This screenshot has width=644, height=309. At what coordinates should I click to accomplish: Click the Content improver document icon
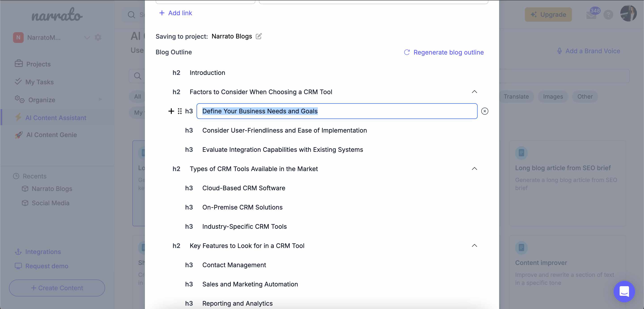pyautogui.click(x=521, y=248)
